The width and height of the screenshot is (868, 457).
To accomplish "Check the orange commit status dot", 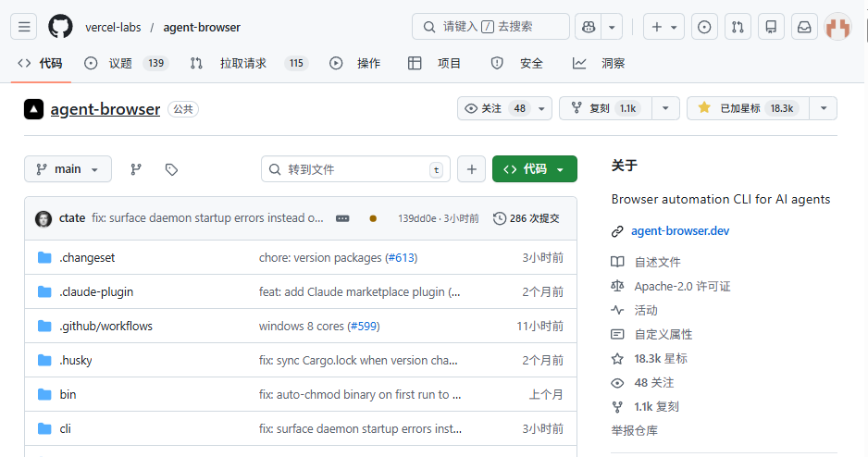I will pyautogui.click(x=373, y=218).
